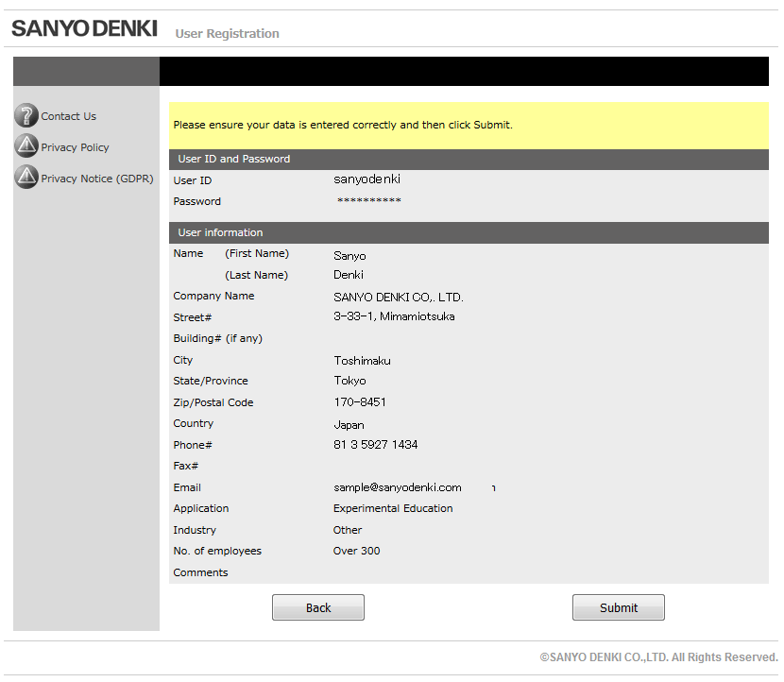Screen dimensions: 784x682
Task: Click the copyright SANYO DENKI CO.,LTD. footer text
Action: point(659,657)
